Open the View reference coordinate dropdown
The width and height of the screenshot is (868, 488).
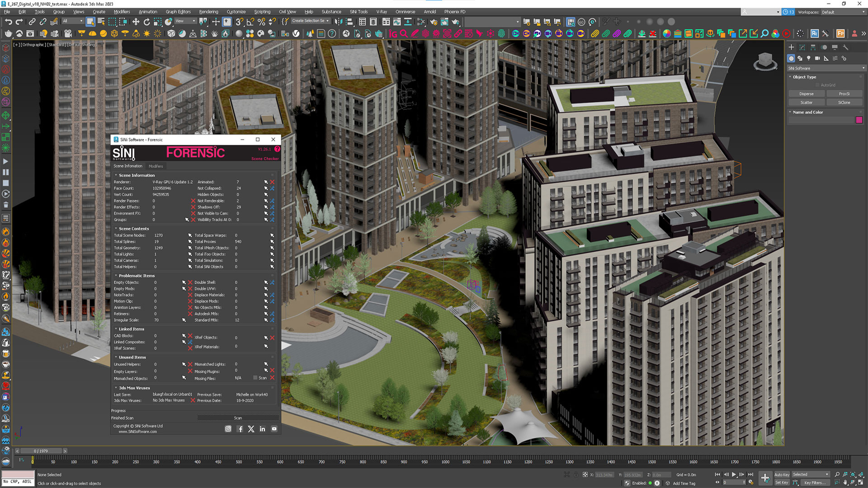tap(185, 21)
